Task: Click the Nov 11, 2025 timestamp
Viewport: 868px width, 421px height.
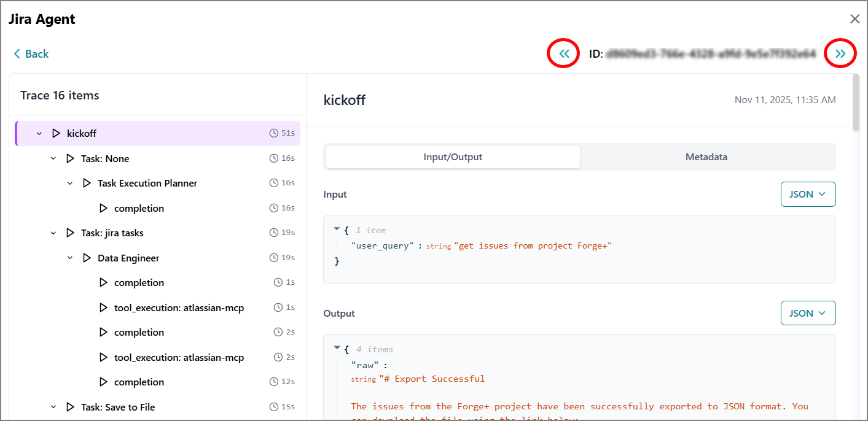Action: tap(785, 99)
